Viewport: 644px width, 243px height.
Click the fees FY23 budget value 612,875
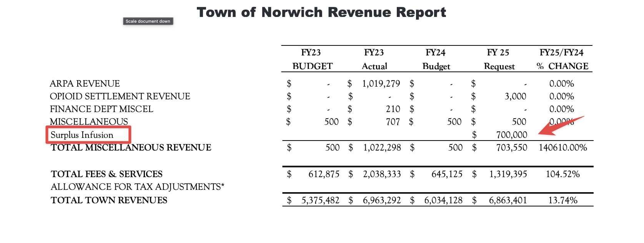[324, 174]
